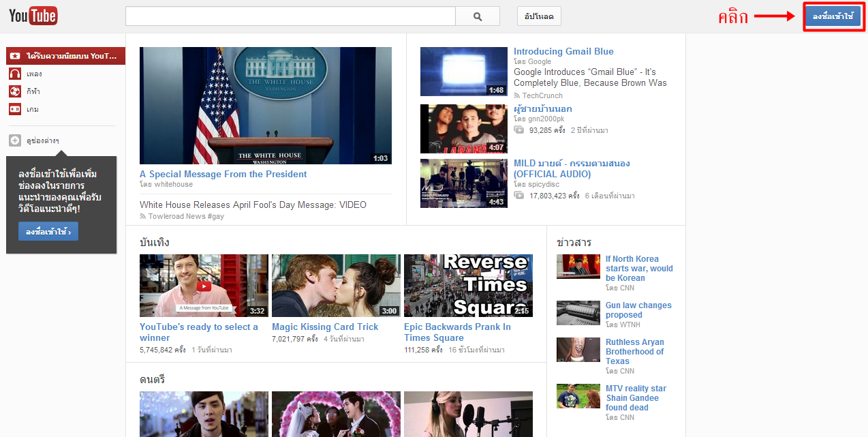Select the music headphones icon in sidebar

pyautogui.click(x=14, y=74)
